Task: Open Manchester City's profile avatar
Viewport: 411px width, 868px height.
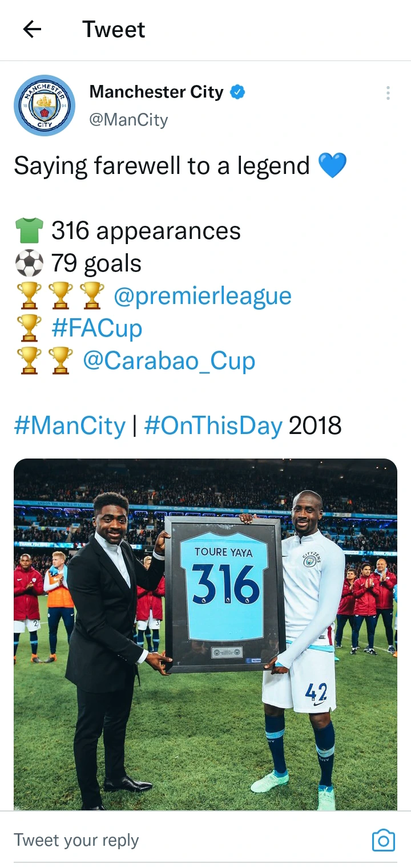Action: tap(45, 106)
